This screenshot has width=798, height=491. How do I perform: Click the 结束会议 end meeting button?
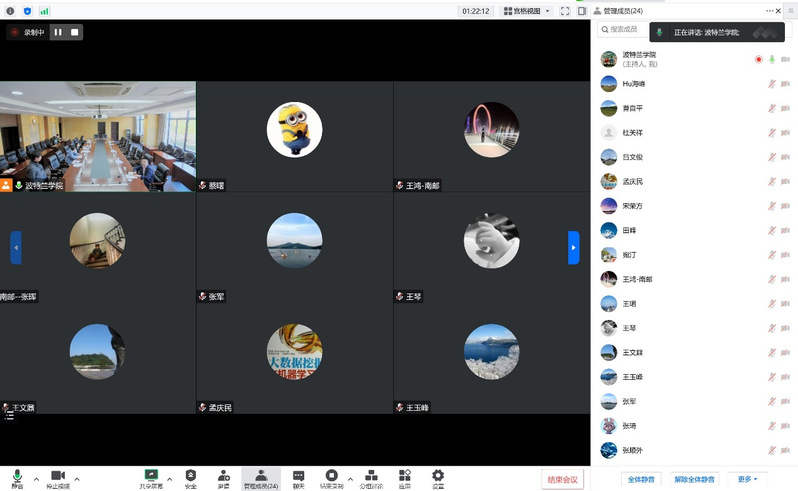click(562, 479)
